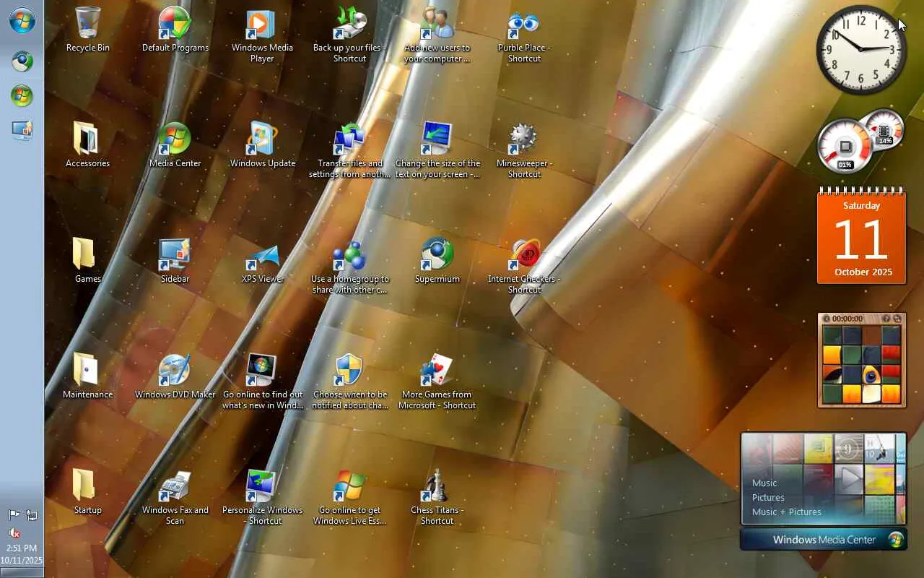Click the Media Center desktop shortcut
This screenshot has width=924, height=578.
pyautogui.click(x=175, y=145)
